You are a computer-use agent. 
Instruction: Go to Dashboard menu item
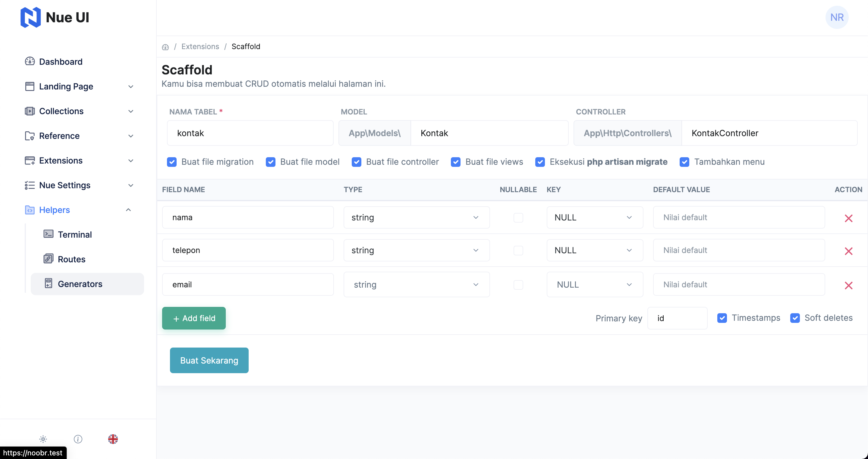point(61,62)
